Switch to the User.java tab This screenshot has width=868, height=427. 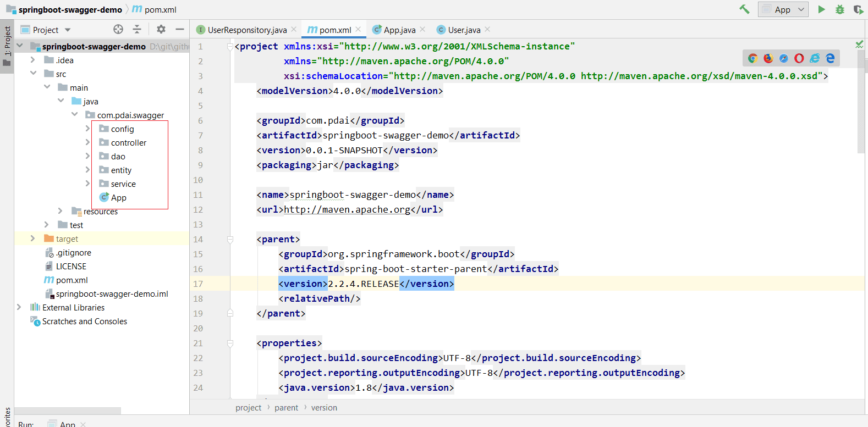coord(464,30)
